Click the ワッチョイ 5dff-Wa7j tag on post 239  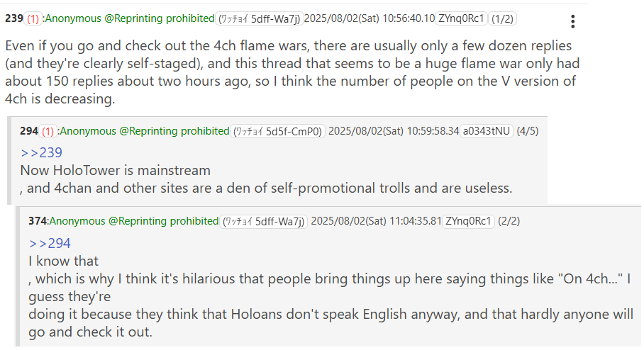[x=258, y=18]
